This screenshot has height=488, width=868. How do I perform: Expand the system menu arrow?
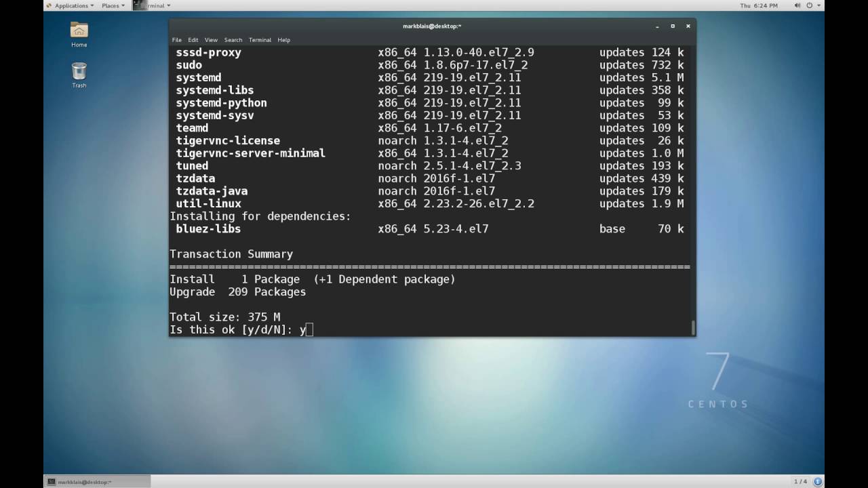click(x=818, y=5)
